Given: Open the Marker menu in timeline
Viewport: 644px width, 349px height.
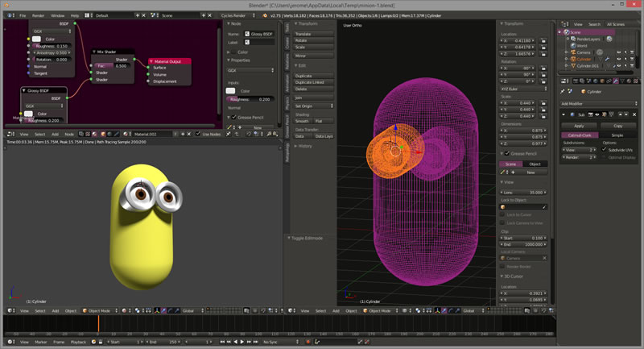Looking at the screenshot, I should click(41, 342).
